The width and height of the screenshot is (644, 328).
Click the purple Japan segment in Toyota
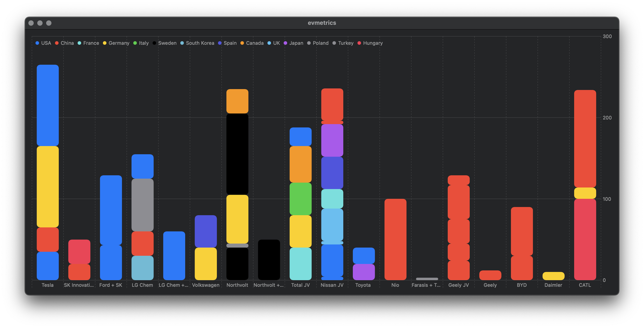click(x=363, y=272)
